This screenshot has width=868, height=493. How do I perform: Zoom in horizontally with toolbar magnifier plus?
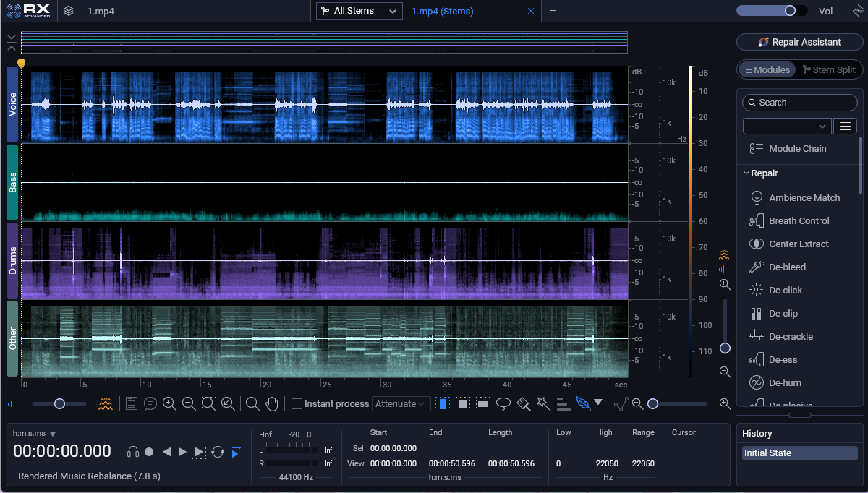coord(169,403)
